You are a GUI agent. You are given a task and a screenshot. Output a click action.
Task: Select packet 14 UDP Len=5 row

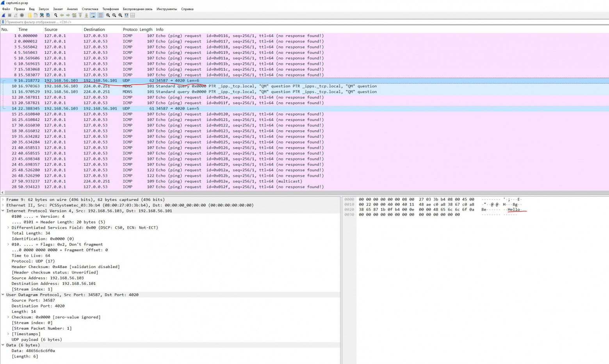tap(304, 108)
